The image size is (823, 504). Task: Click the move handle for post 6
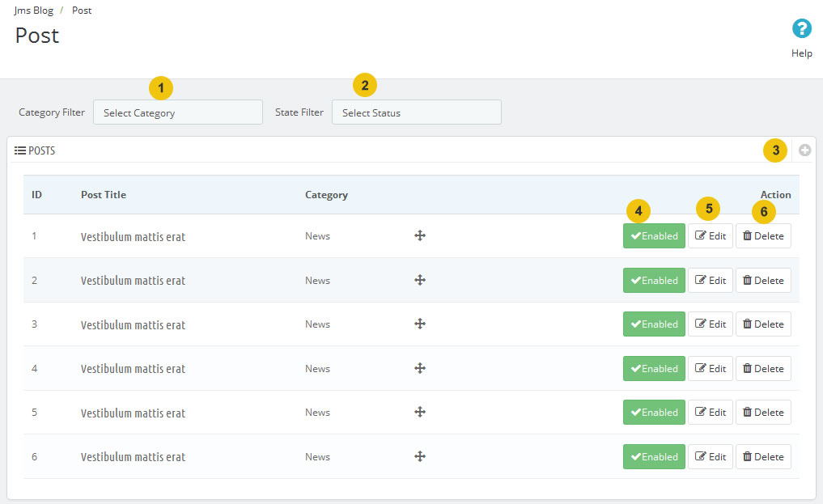pos(420,456)
